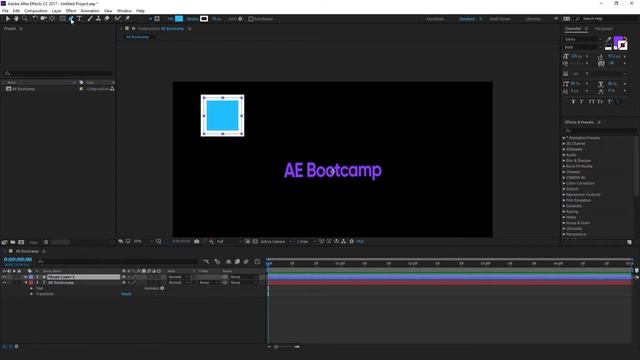
Task: Toggle visibility of Shape Layer 1
Action: 4,277
